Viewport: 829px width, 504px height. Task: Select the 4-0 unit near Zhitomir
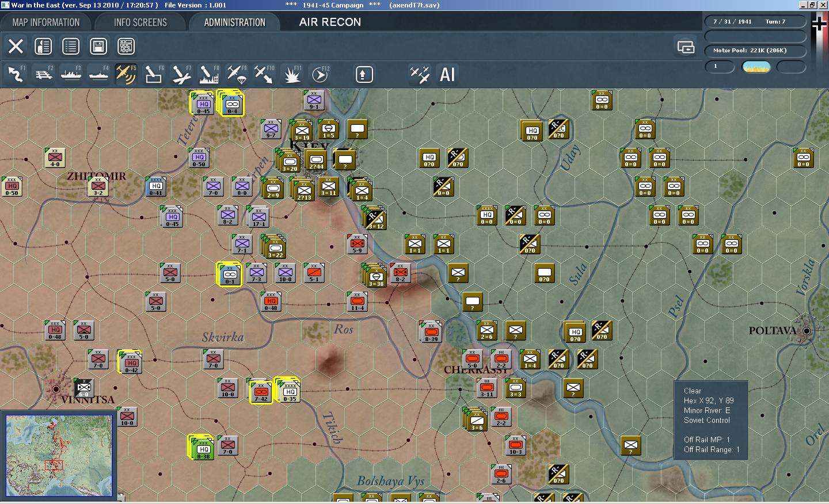[x=55, y=158]
